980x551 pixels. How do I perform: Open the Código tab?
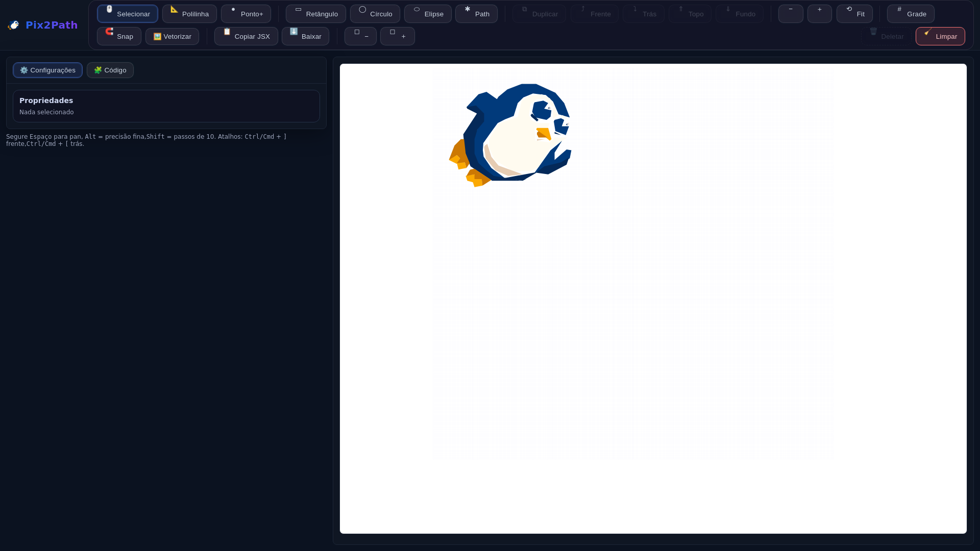click(110, 70)
